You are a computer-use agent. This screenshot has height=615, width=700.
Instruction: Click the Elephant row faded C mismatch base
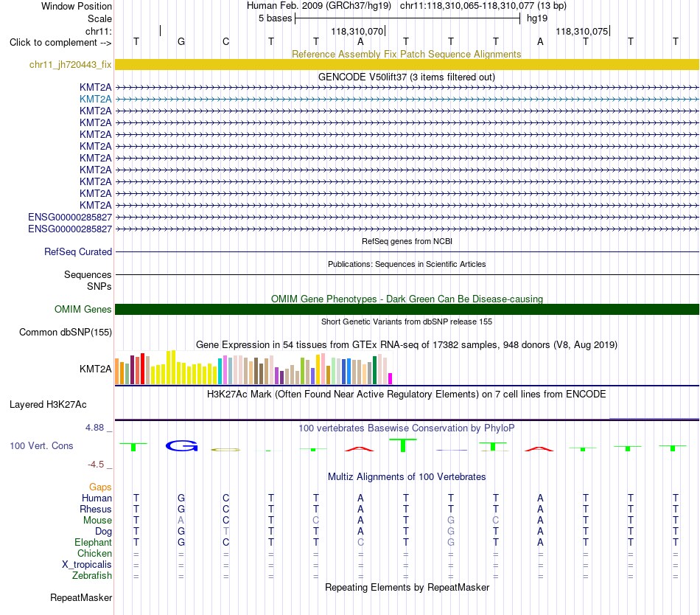coord(360,542)
